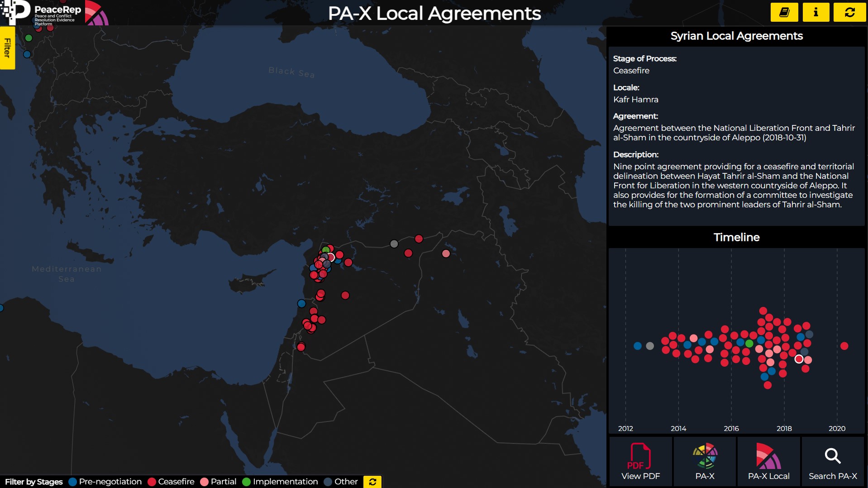
Task: Toggle Other stage filter
Action: click(341, 482)
